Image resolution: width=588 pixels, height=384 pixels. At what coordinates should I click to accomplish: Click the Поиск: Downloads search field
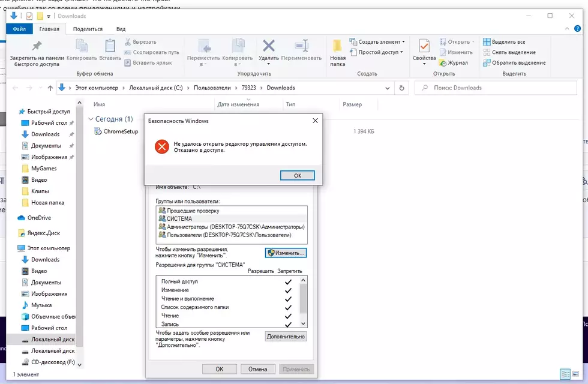[x=496, y=88]
